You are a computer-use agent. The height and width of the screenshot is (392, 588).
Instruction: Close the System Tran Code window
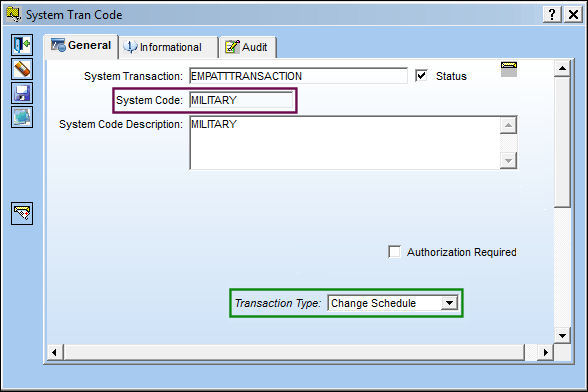pyautogui.click(x=573, y=15)
